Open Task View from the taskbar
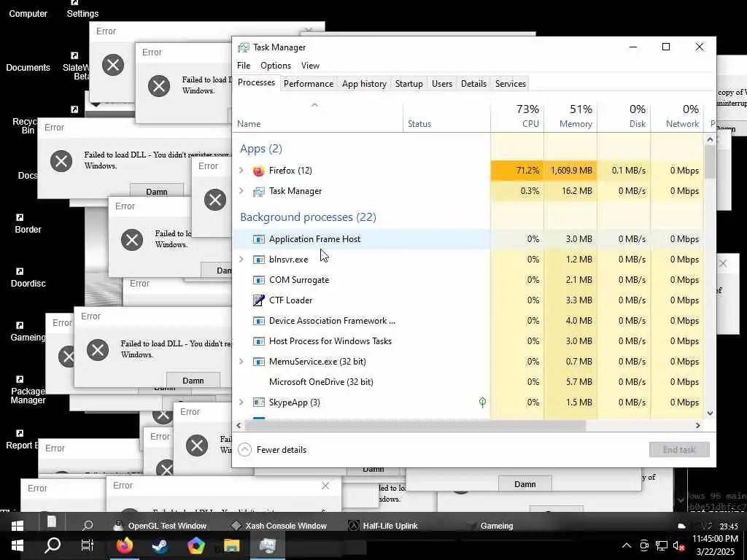The height and width of the screenshot is (560, 747). click(x=88, y=545)
